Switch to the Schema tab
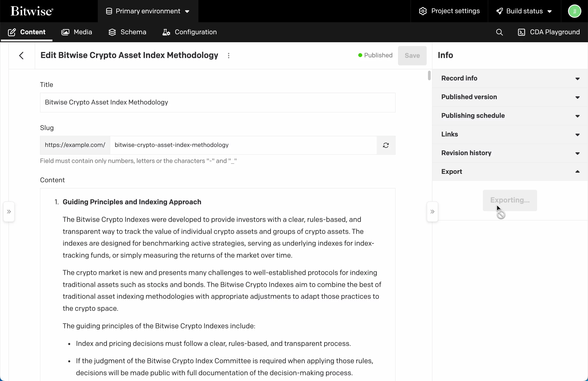 pos(127,32)
